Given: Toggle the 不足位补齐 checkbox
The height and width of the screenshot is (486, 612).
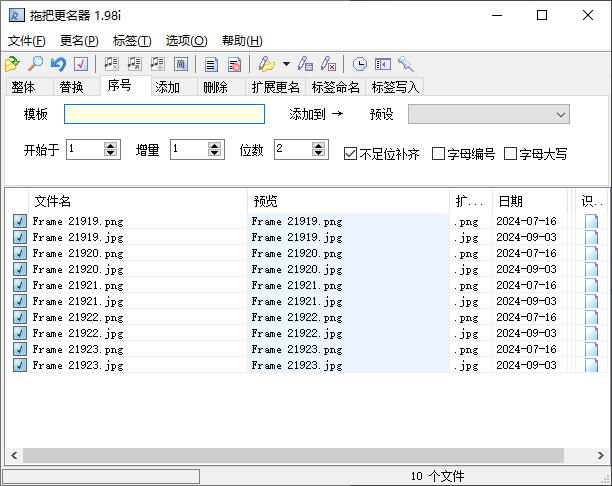Looking at the screenshot, I should 350,154.
